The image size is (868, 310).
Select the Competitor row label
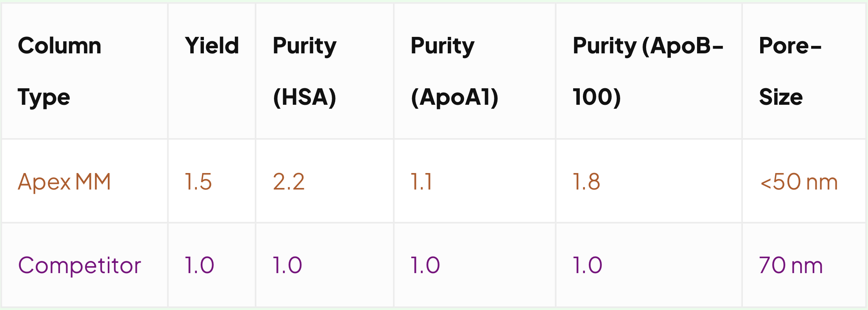coord(80,265)
